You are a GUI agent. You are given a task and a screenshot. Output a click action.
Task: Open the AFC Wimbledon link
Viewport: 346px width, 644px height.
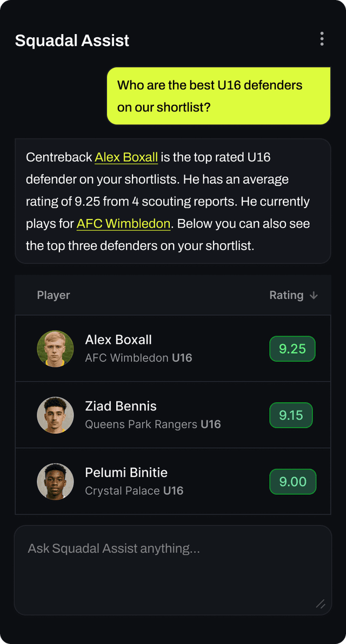tap(123, 223)
